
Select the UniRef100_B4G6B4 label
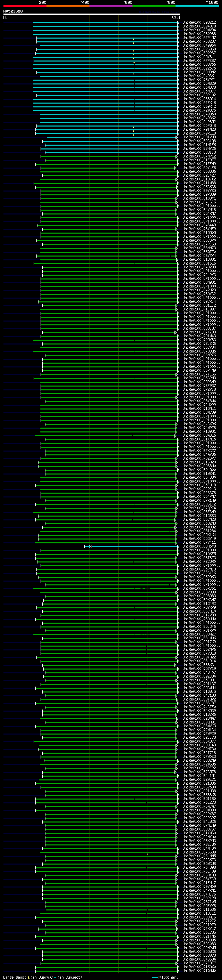tap(199, 960)
